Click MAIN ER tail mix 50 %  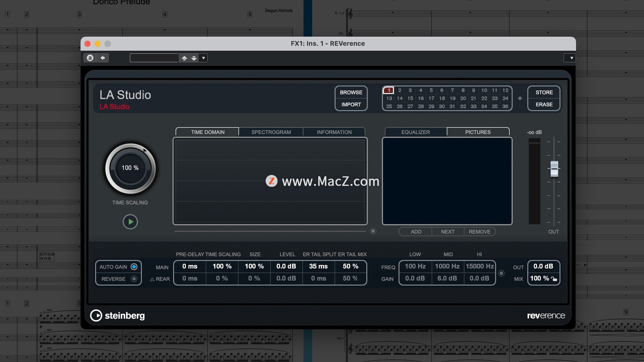click(351, 266)
